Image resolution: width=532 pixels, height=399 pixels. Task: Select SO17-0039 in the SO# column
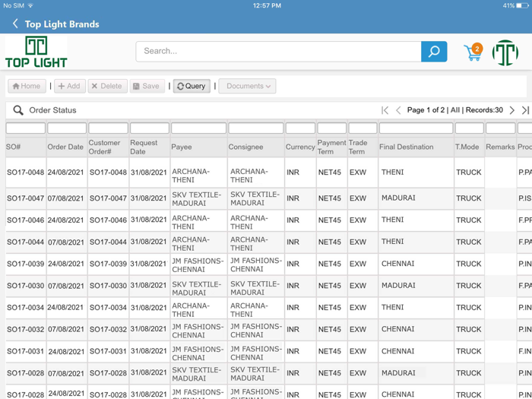[x=25, y=264]
